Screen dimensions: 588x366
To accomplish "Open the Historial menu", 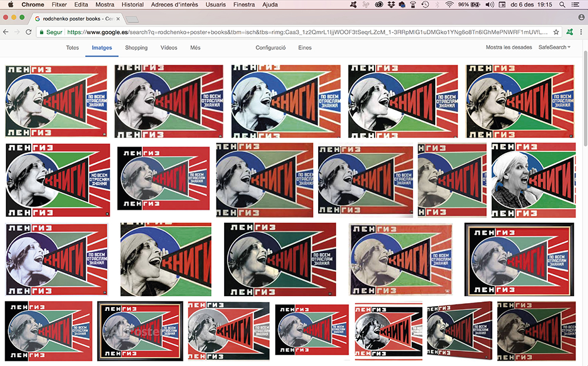I will click(x=133, y=5).
